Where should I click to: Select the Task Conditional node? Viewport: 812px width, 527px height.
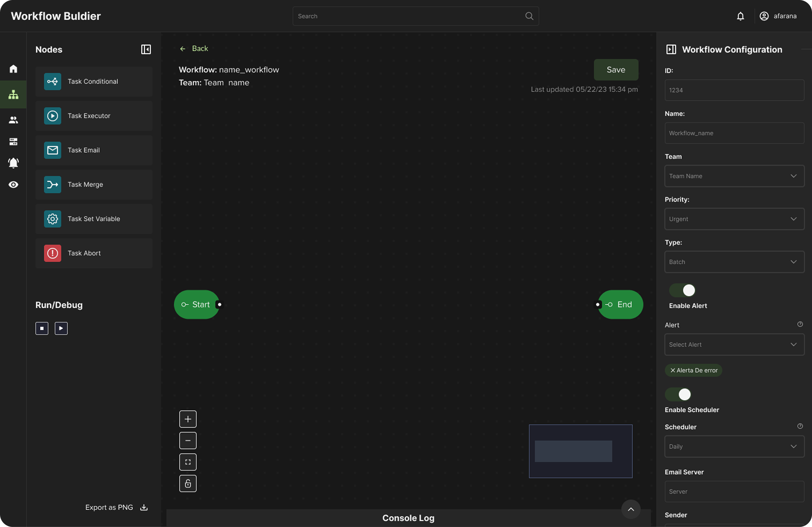[x=94, y=82]
